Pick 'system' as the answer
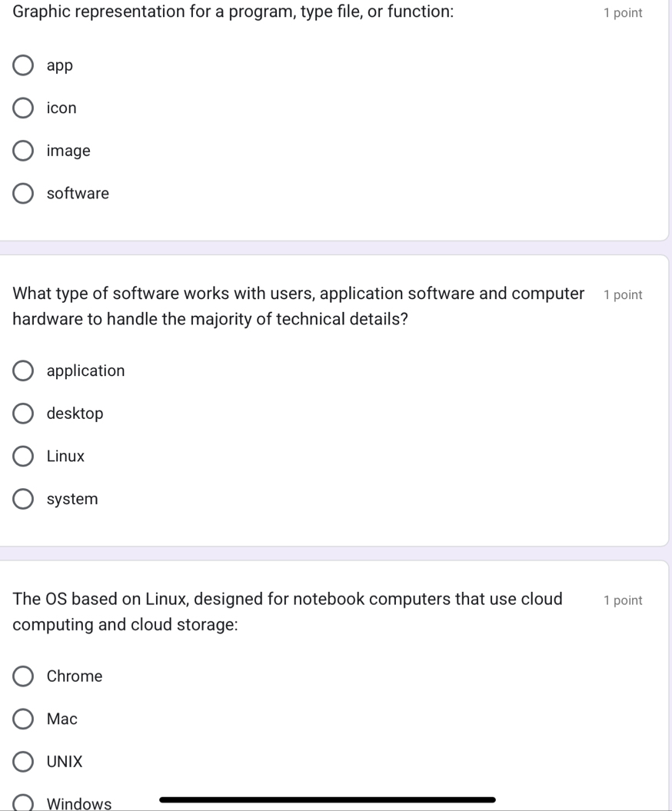This screenshot has width=672, height=811. [x=23, y=500]
